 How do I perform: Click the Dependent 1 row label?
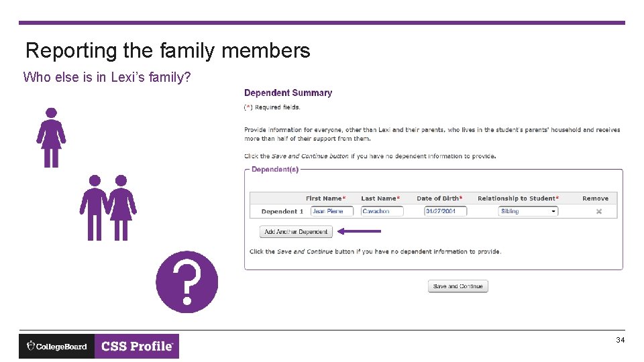[282, 212]
